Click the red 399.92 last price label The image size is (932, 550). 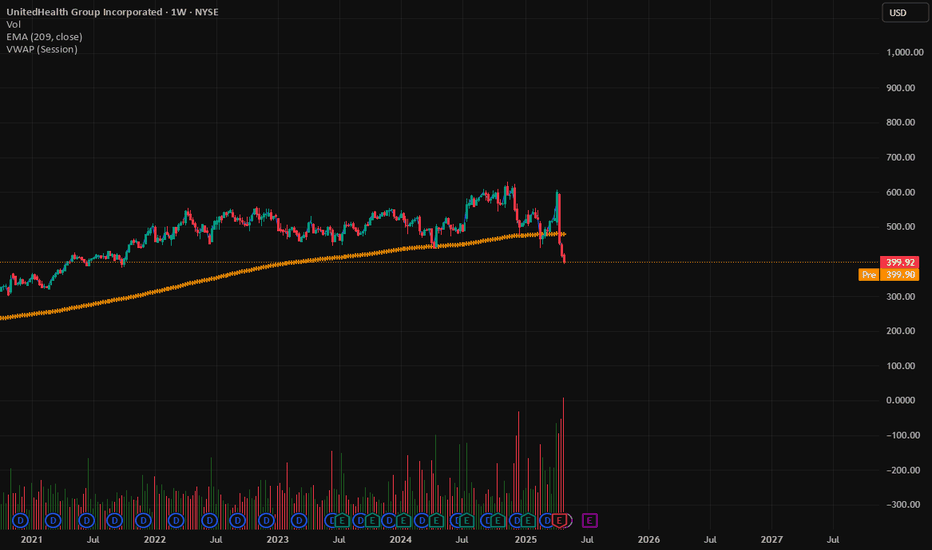pos(899,262)
